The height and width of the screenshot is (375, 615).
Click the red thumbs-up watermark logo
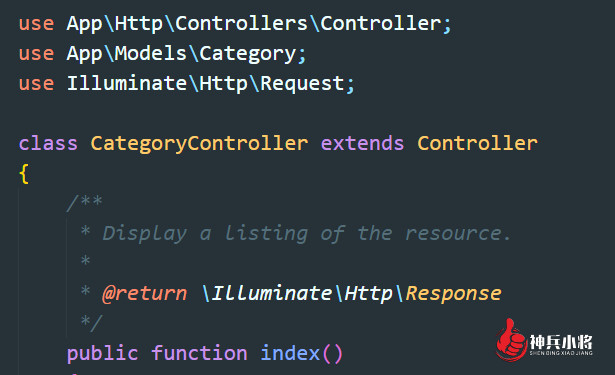point(511,340)
